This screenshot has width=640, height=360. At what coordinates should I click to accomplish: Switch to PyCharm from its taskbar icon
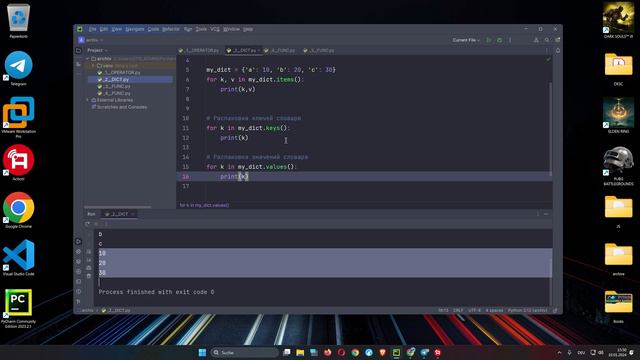point(396,352)
